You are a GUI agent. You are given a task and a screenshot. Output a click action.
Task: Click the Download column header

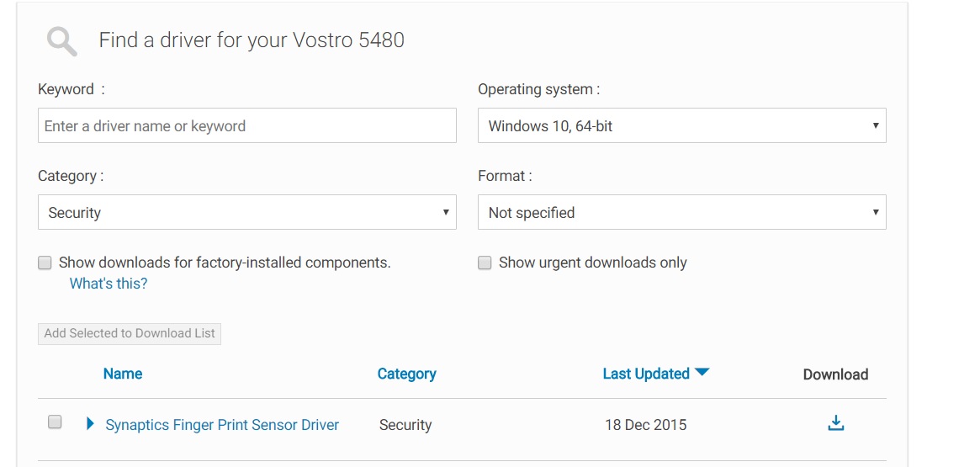(835, 374)
